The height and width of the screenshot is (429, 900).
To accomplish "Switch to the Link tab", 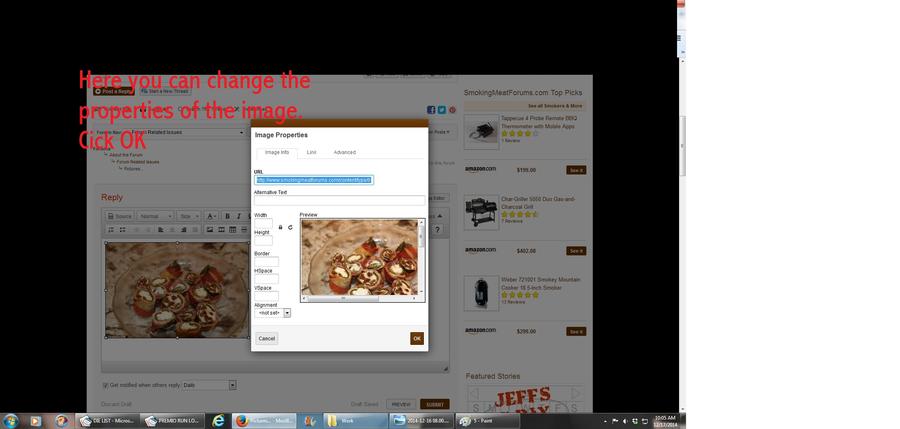I will pyautogui.click(x=311, y=152).
